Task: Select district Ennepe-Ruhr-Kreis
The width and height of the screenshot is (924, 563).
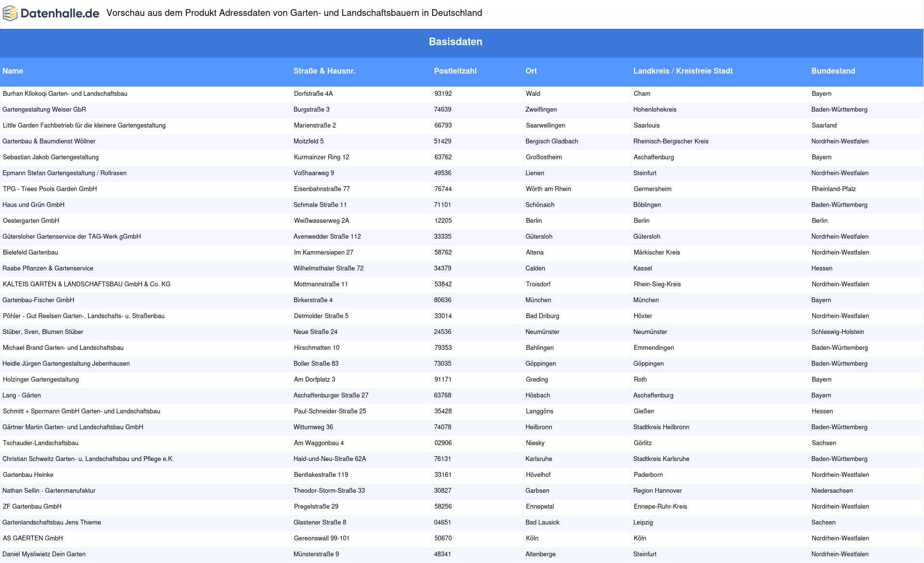Action: [x=661, y=507]
